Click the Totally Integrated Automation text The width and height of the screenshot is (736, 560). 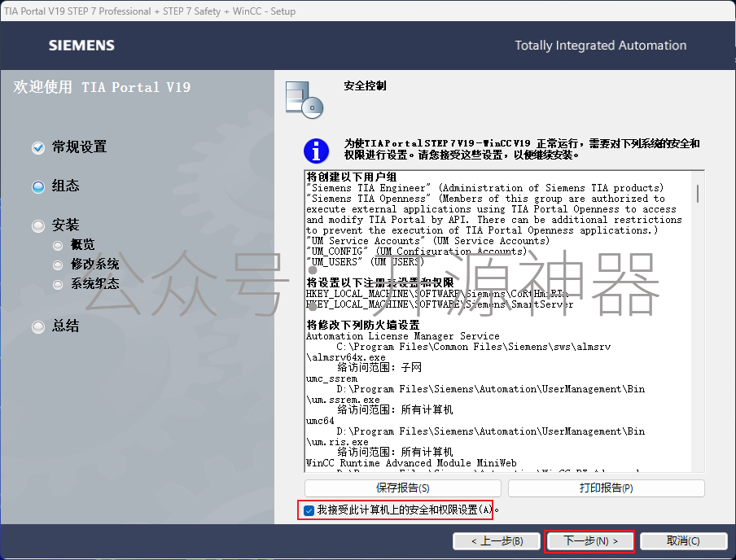pos(600,46)
